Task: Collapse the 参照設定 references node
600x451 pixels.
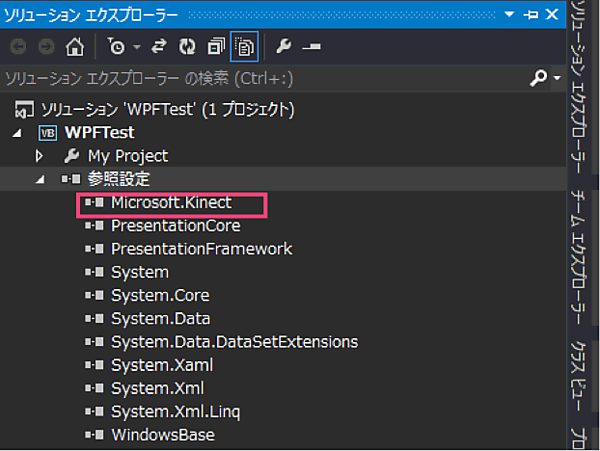Action: pyautogui.click(x=40, y=179)
